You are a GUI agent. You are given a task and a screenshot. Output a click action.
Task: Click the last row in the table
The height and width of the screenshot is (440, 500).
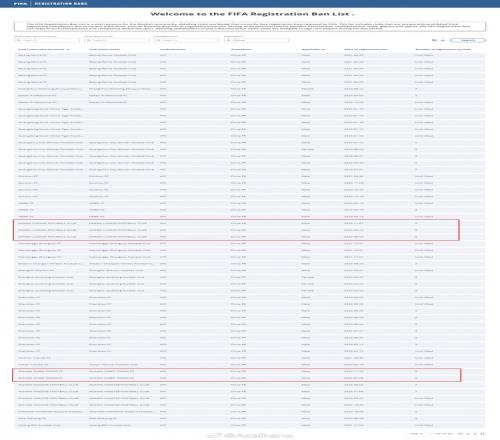tap(250, 425)
